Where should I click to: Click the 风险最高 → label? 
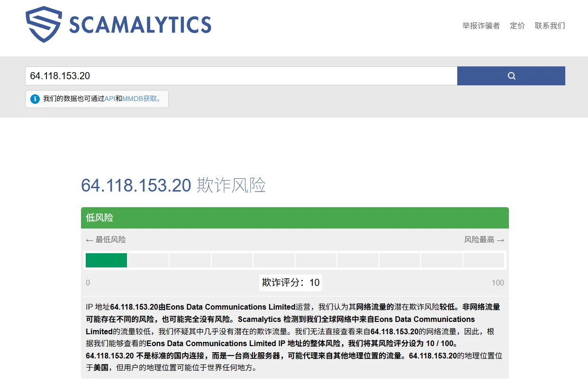click(x=484, y=239)
